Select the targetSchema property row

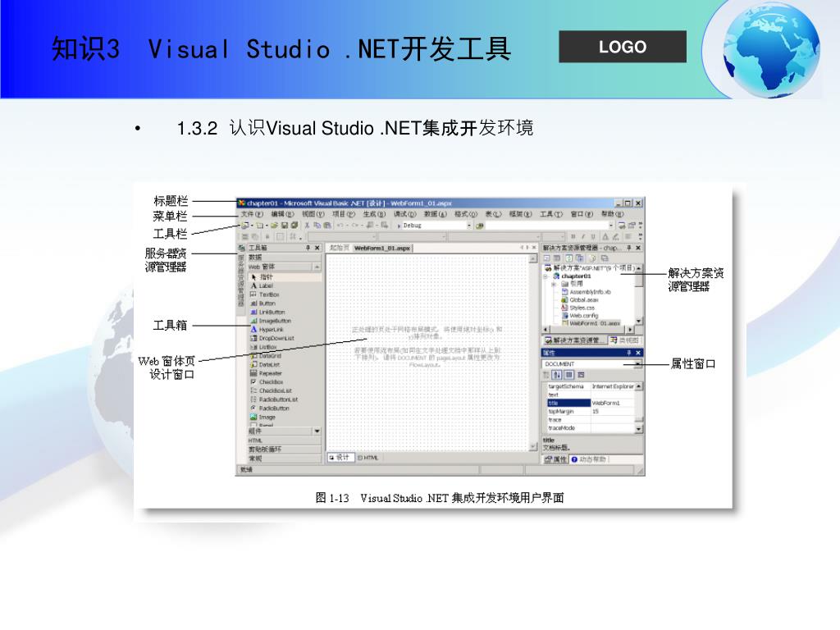(591, 386)
